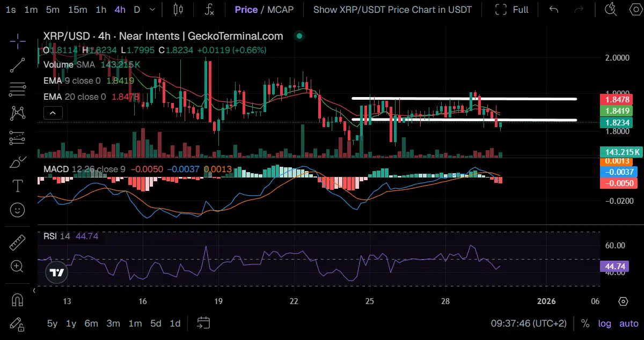Open the forecasting and measurement tools
Viewport: 644px width, 340px height.
click(x=18, y=138)
